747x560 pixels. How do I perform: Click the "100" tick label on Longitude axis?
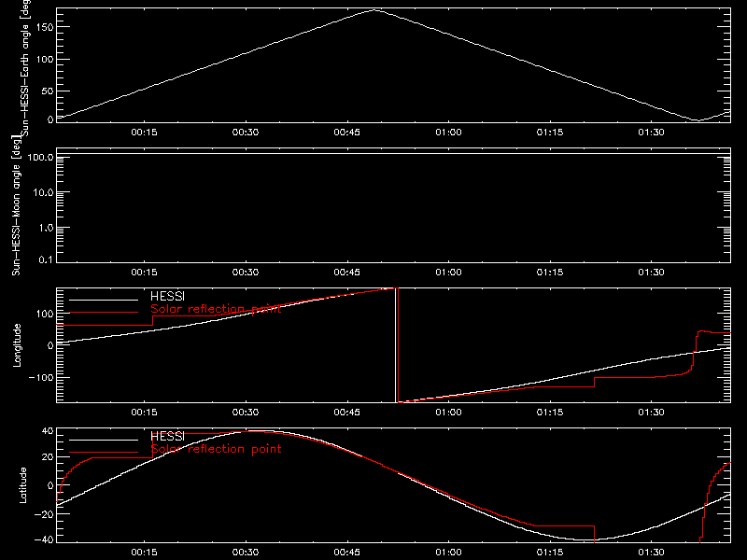coord(44,314)
